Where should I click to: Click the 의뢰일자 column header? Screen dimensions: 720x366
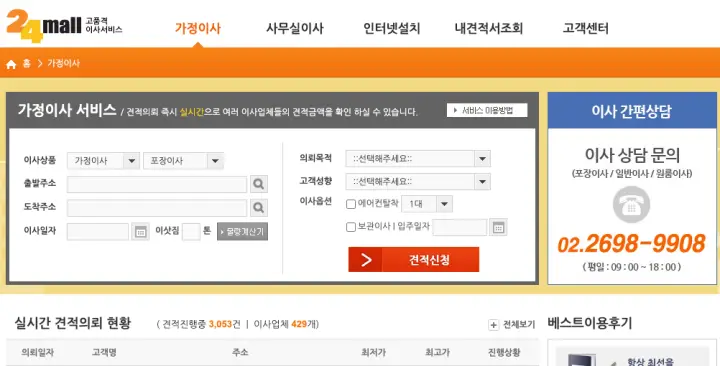(38, 353)
